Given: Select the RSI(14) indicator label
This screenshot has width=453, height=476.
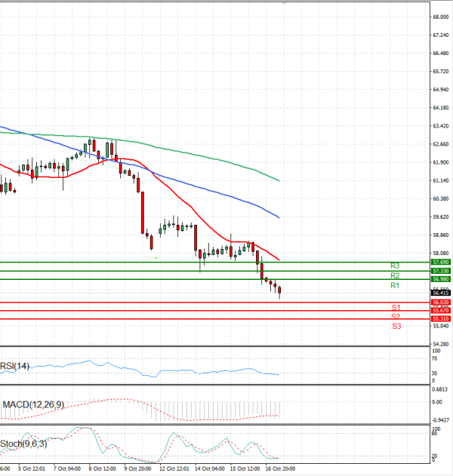Looking at the screenshot, I should click(x=16, y=367).
